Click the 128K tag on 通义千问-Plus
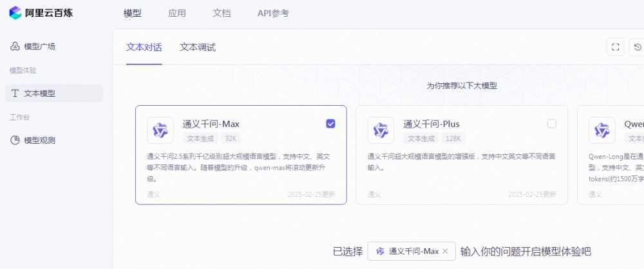Viewport: 644px width, 269px height. coord(453,138)
